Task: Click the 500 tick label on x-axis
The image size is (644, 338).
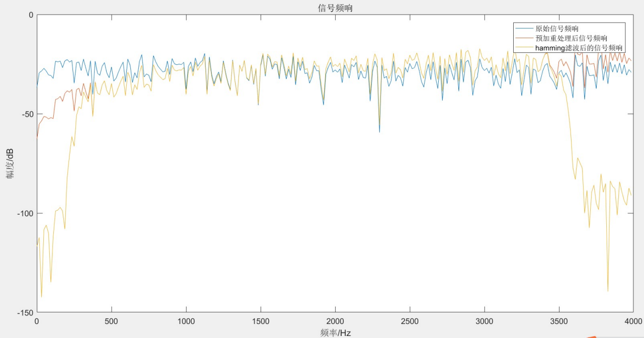Action: click(111, 321)
